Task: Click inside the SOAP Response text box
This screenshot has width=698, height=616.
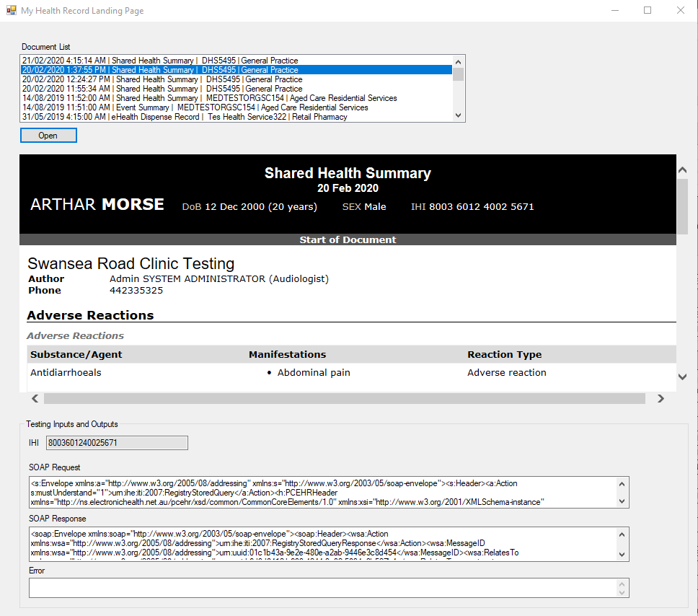Action: click(317, 544)
